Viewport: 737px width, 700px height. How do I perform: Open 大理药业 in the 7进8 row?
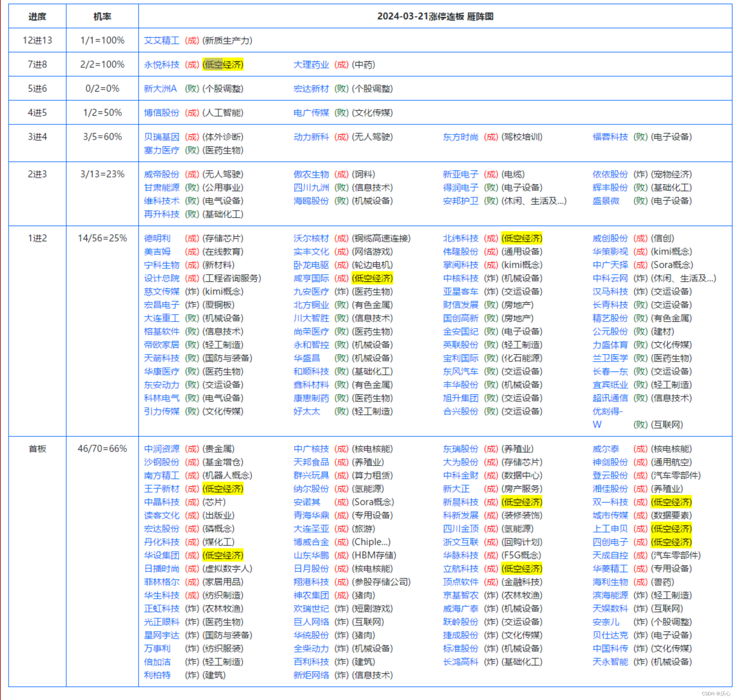[x=311, y=65]
